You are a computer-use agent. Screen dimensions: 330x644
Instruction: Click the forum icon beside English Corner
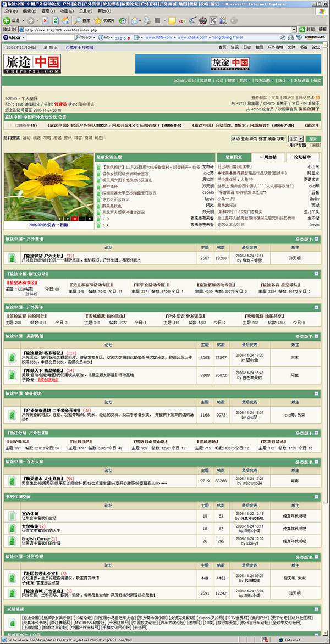pos(12,541)
